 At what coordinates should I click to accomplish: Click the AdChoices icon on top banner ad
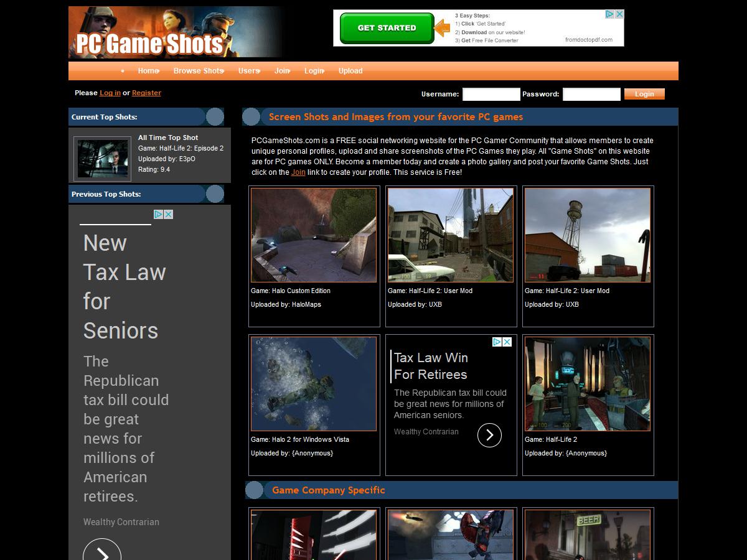click(x=610, y=14)
